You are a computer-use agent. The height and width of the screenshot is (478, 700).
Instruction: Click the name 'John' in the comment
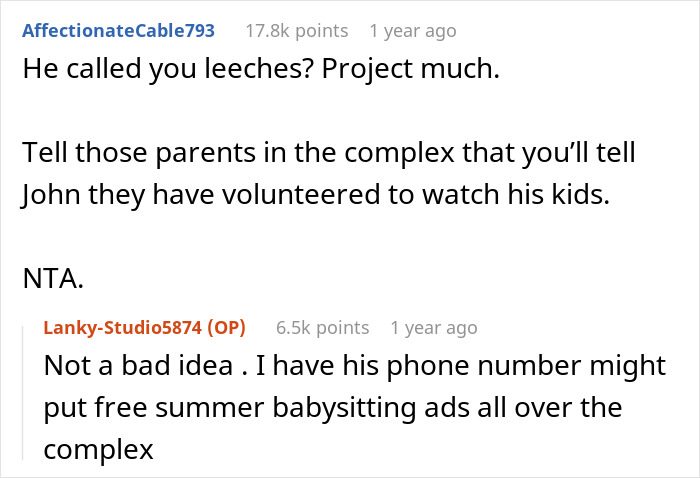click(49, 195)
